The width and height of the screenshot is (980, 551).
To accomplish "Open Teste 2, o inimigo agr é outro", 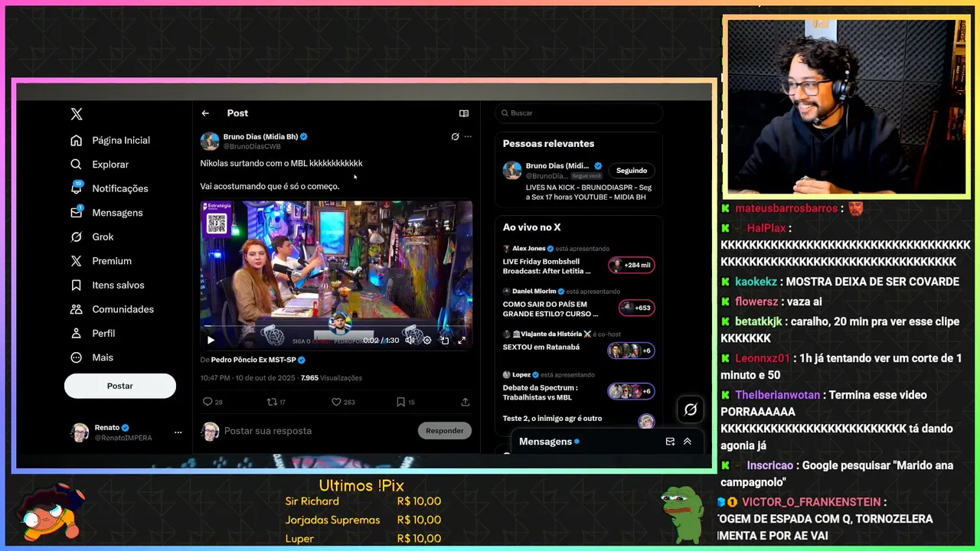I will click(552, 419).
